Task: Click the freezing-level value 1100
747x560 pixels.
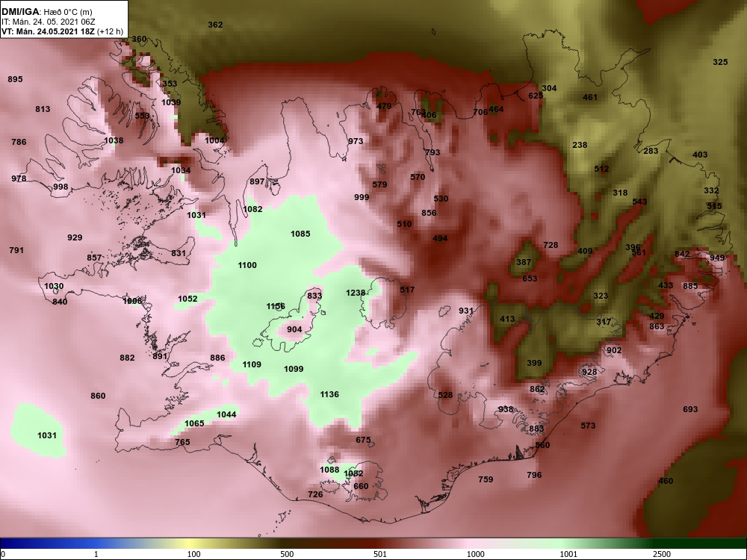Action: pyautogui.click(x=247, y=265)
